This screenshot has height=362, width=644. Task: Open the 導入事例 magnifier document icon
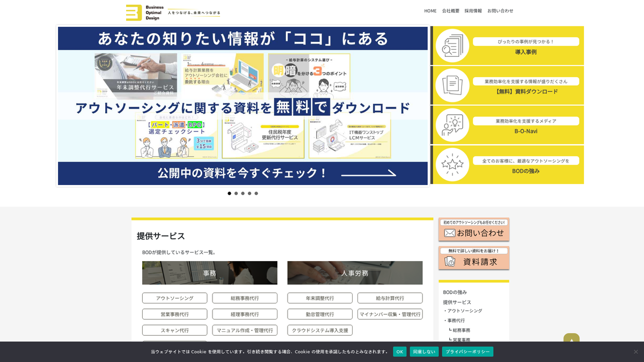452,46
